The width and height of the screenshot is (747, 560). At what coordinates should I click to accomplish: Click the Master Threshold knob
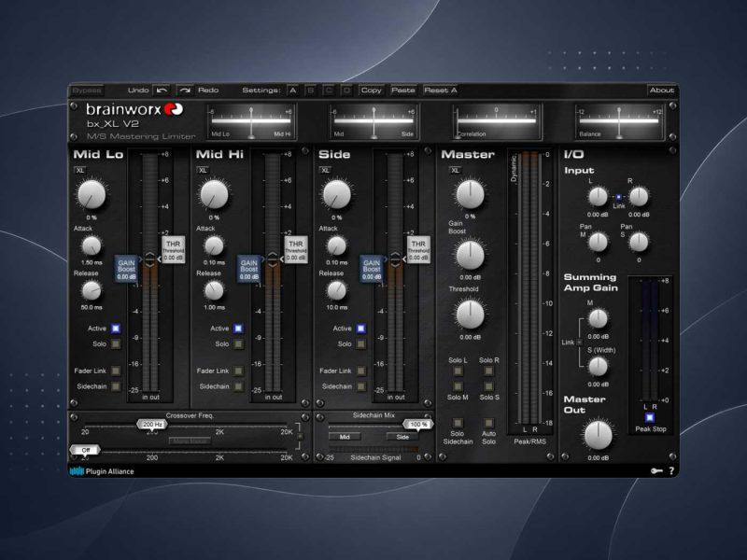click(471, 315)
